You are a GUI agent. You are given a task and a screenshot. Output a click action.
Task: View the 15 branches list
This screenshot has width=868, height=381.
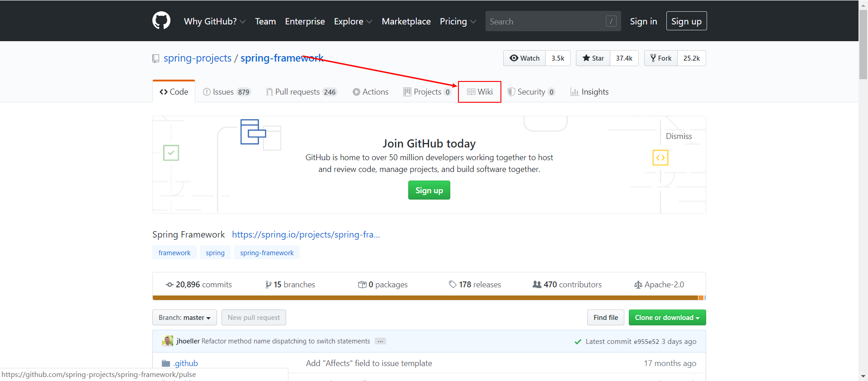coord(290,284)
